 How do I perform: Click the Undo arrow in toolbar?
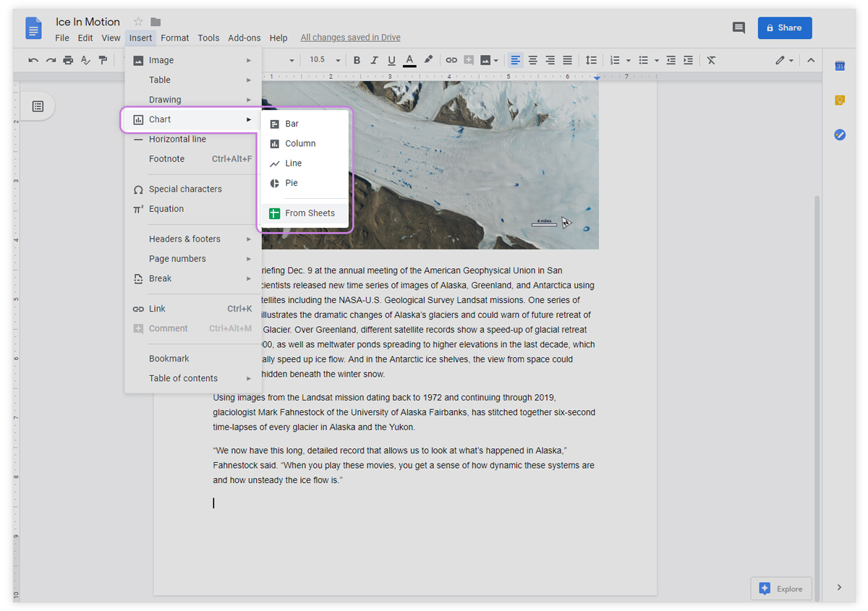click(x=33, y=60)
